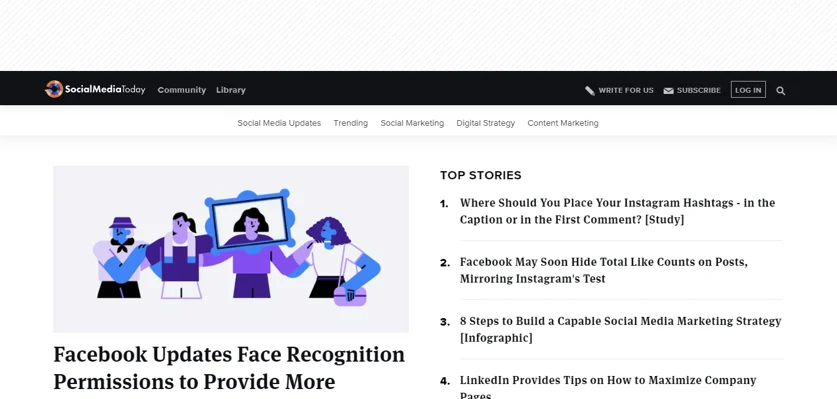This screenshot has height=399, width=837.
Task: Open the Facebook Face Recognition article headline
Action: [x=229, y=368]
